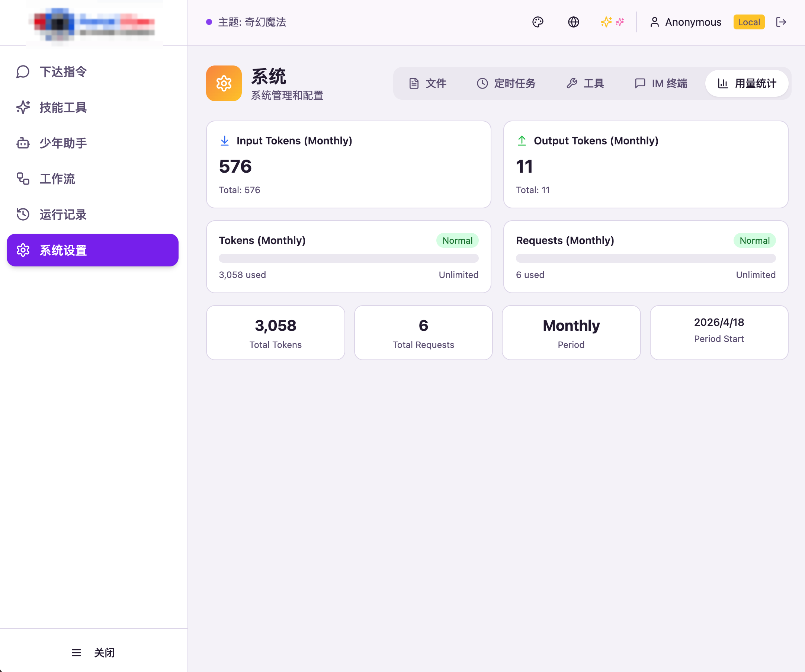Image resolution: width=805 pixels, height=672 pixels.
Task: Open the theme palette icon
Action: [x=538, y=22]
